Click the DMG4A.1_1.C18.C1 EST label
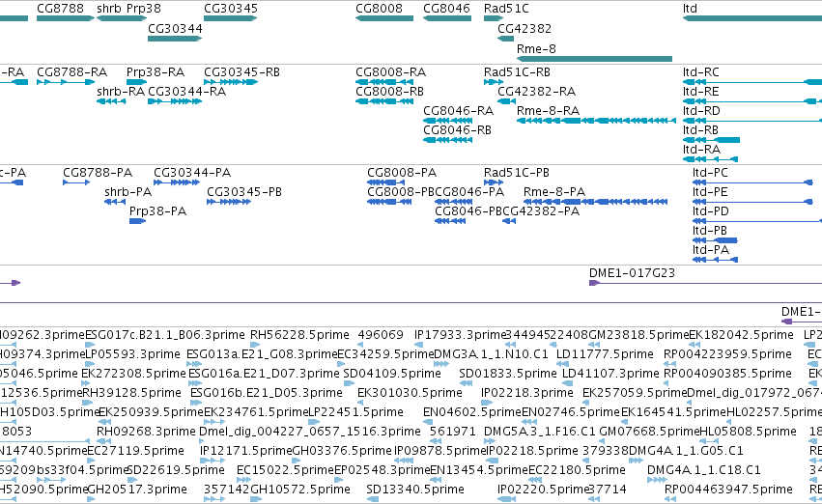 703,470
